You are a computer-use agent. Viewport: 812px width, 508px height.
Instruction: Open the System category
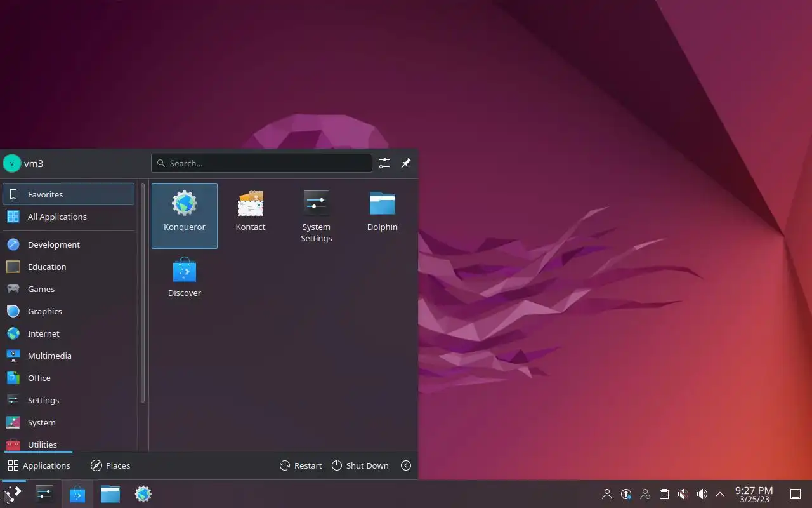click(x=69, y=422)
